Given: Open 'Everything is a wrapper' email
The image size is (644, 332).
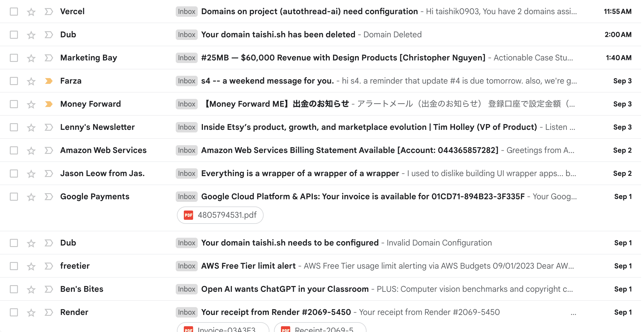Looking at the screenshot, I should point(300,174).
